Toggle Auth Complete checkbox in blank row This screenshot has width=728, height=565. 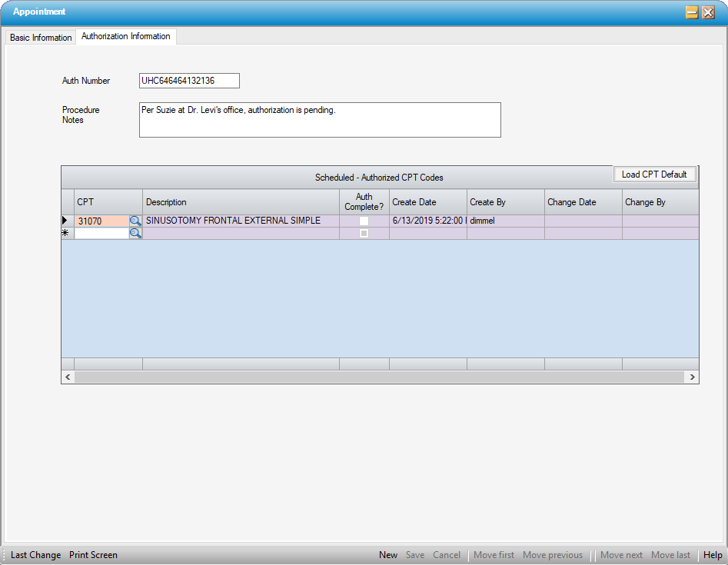(x=364, y=234)
